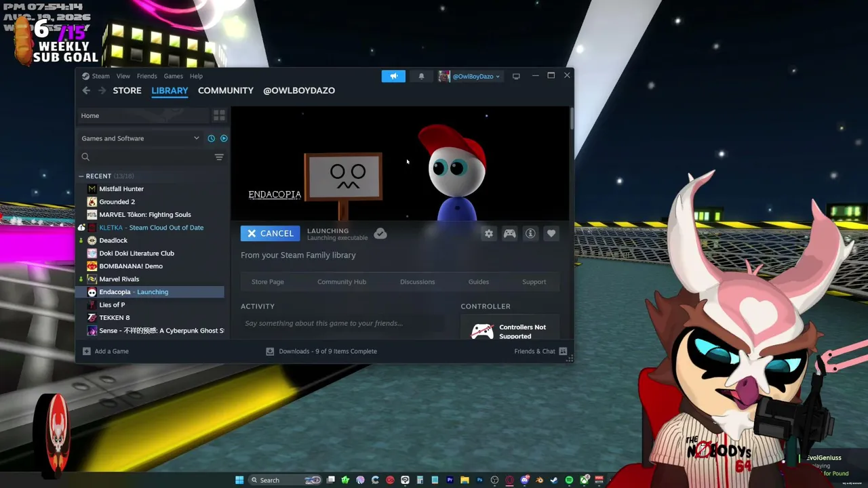Open advanced filter options beside the search
This screenshot has height=488, width=868.
(x=219, y=157)
